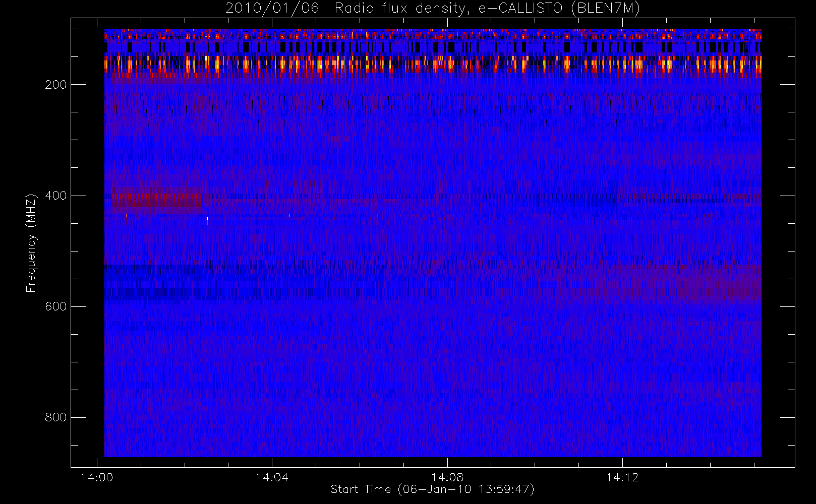Click the 14:00 time tick label
The width and height of the screenshot is (816, 504).
[97, 477]
